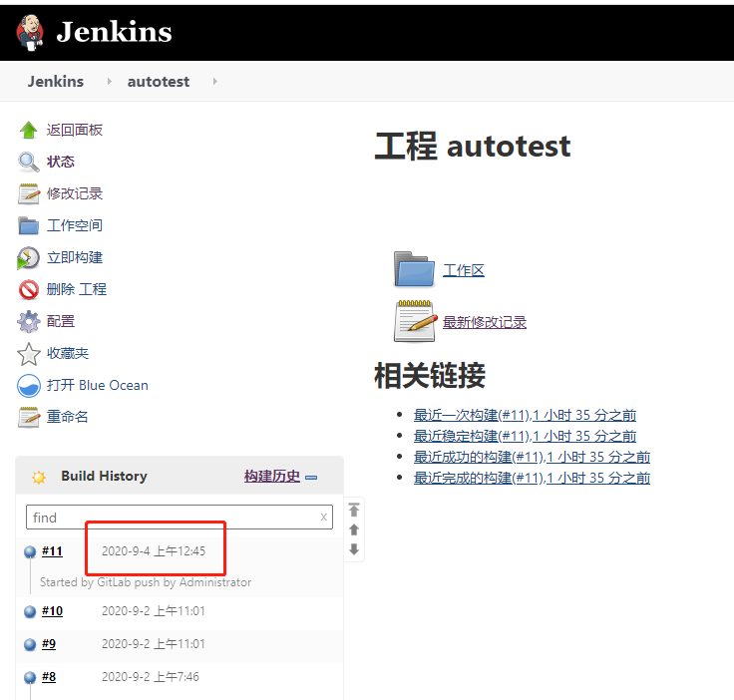
Task: Open the 收藏夹 link
Action: click(68, 353)
